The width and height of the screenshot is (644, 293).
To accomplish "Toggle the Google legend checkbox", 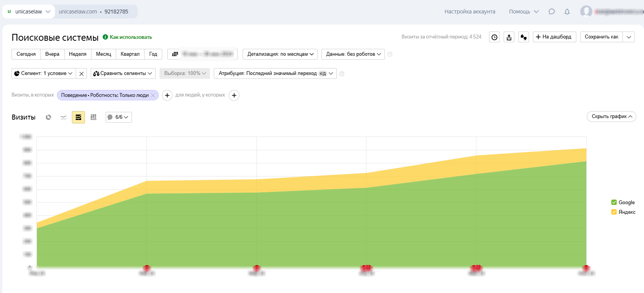I will tap(614, 202).
